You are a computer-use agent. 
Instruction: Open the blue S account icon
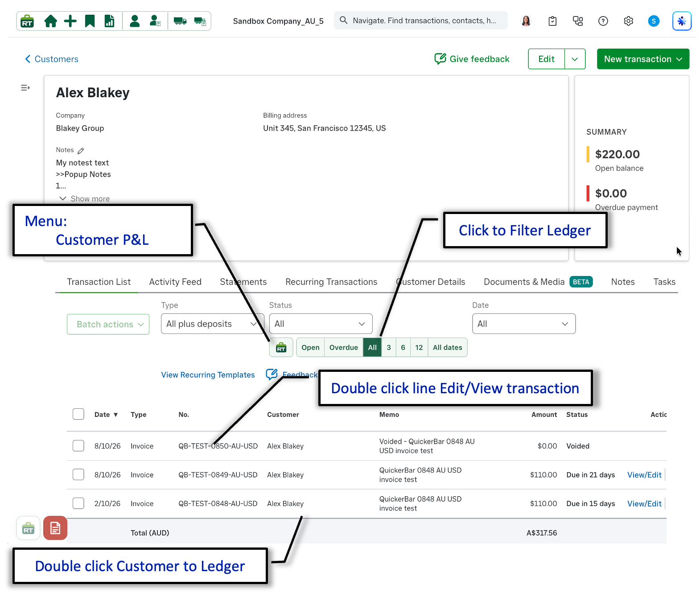[654, 21]
